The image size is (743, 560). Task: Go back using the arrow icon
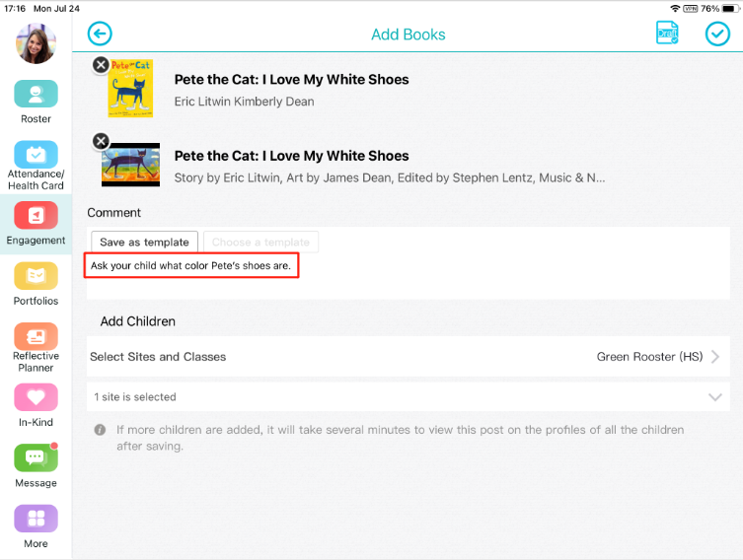pyautogui.click(x=100, y=35)
